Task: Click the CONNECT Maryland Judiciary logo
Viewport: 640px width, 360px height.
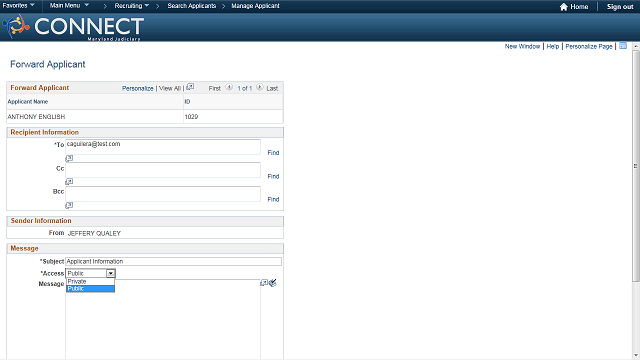Action: (73, 27)
